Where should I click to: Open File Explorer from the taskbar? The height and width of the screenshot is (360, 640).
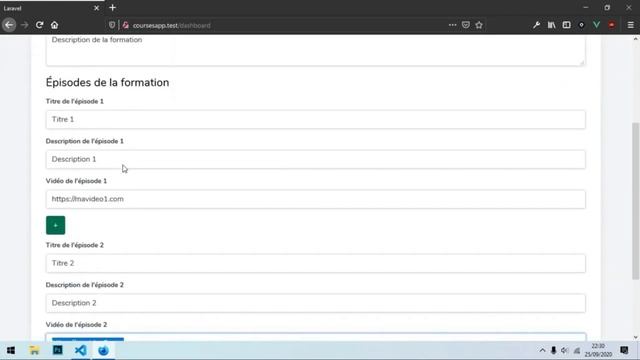(34, 351)
